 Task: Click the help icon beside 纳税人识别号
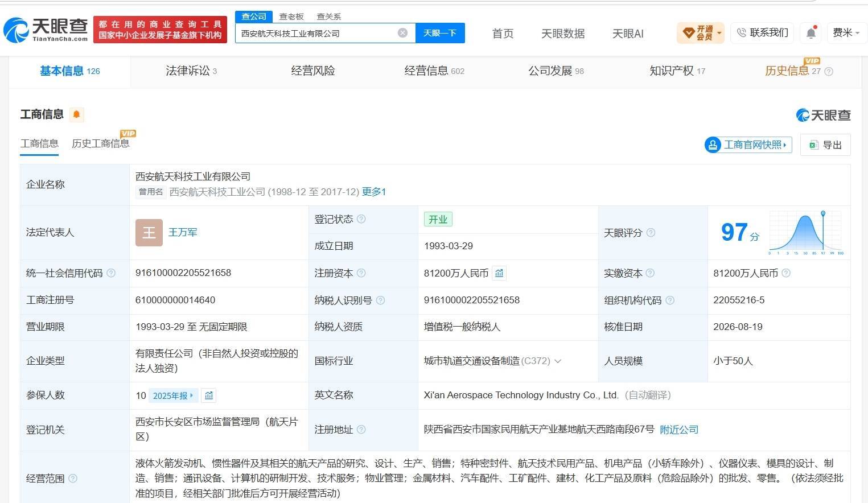380,300
